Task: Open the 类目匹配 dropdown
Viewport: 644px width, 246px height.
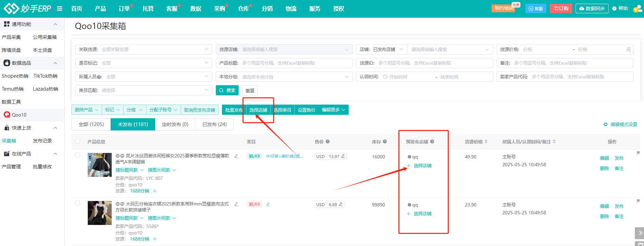Action: click(x=144, y=90)
